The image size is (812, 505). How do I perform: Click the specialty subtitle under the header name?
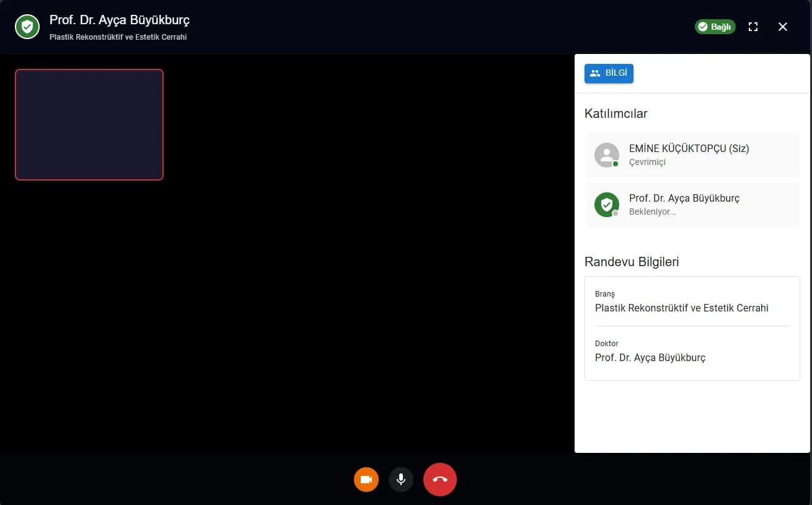point(118,37)
